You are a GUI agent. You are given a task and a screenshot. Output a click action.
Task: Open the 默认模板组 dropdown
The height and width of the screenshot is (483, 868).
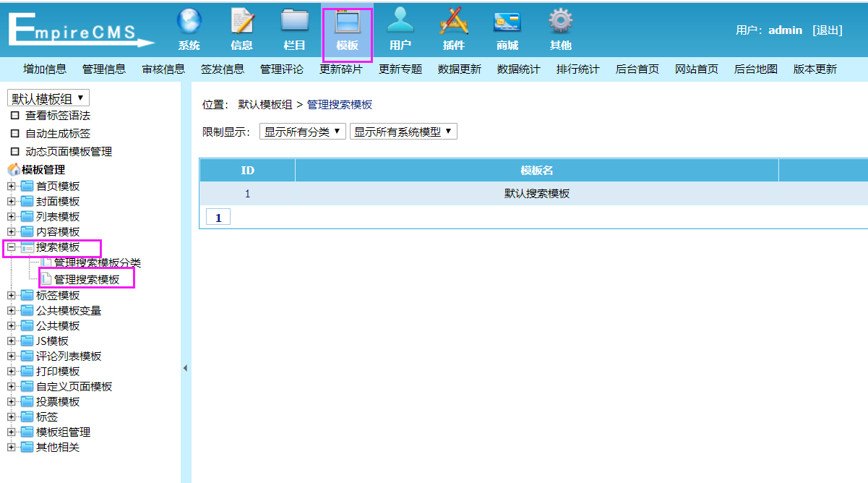48,98
